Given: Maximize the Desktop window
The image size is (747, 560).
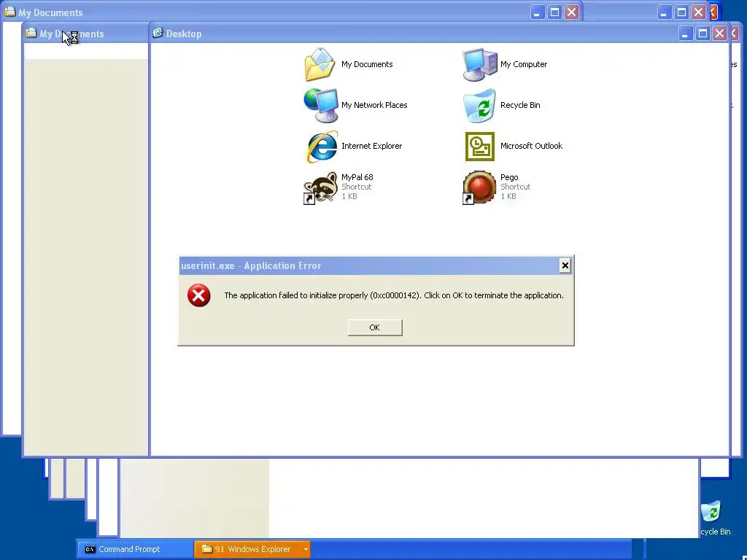Looking at the screenshot, I should (x=703, y=34).
